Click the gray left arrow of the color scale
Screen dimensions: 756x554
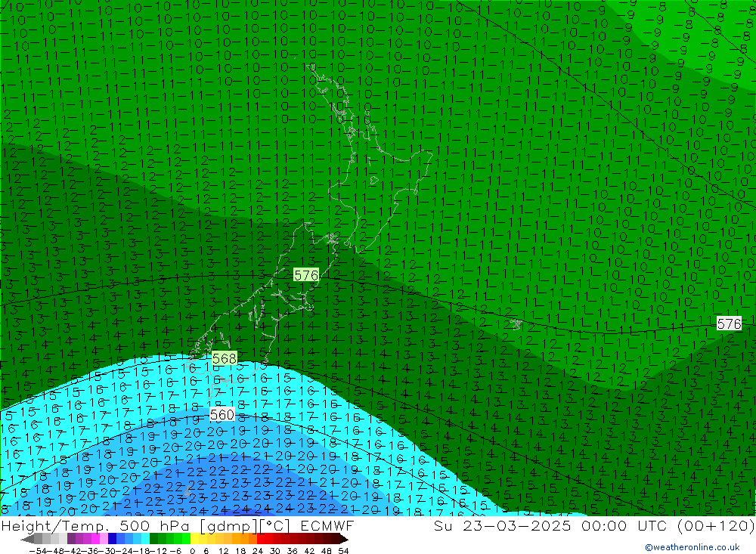(x=27, y=539)
